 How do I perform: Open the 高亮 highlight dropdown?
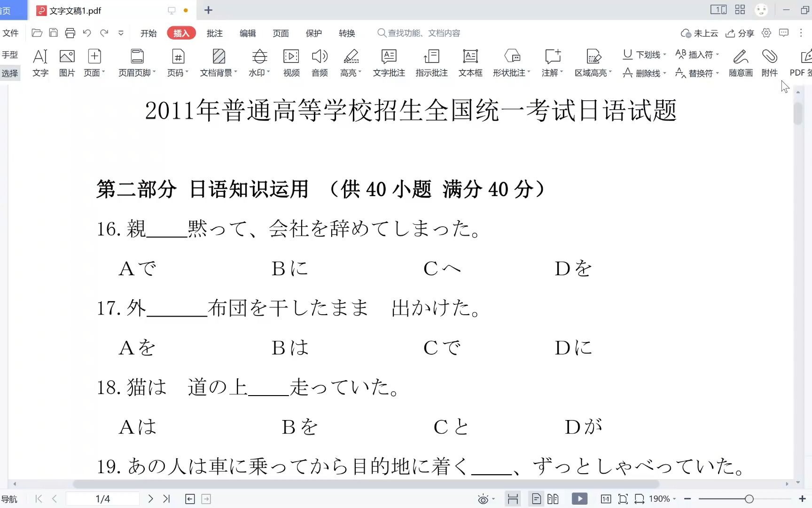point(351,63)
